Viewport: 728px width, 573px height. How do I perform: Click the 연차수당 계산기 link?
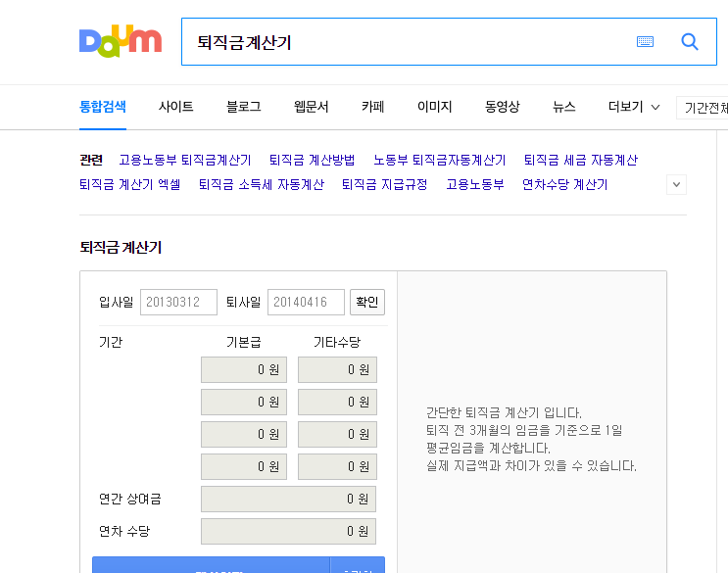pyautogui.click(x=564, y=184)
